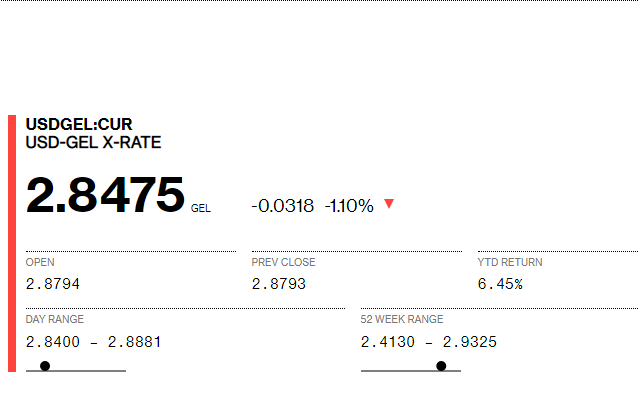Click the 2.8475 current price
638x395 pixels.
[105, 195]
